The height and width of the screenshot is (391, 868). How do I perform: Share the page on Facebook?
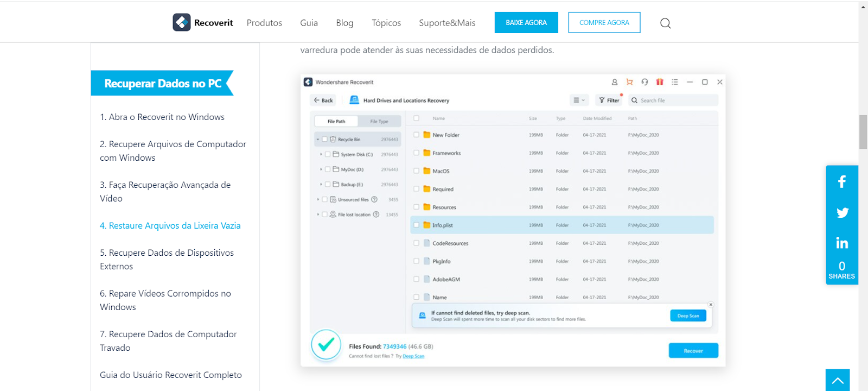coord(842,181)
